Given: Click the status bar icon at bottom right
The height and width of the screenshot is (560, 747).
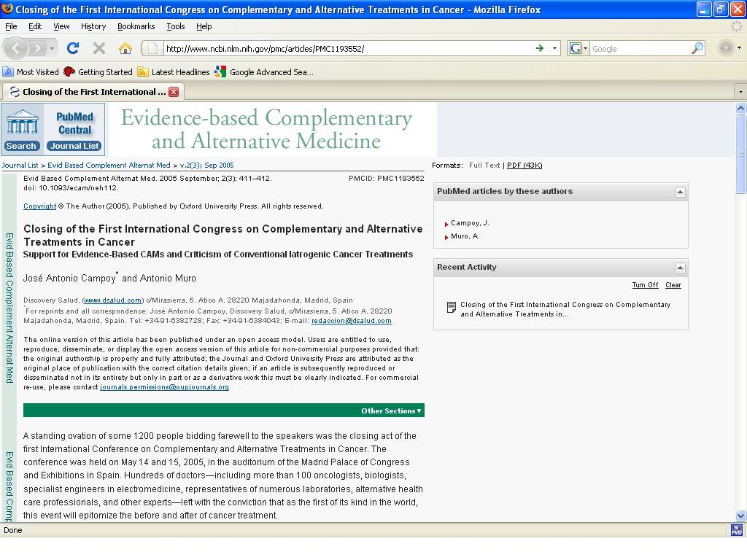Looking at the screenshot, I should [737, 530].
